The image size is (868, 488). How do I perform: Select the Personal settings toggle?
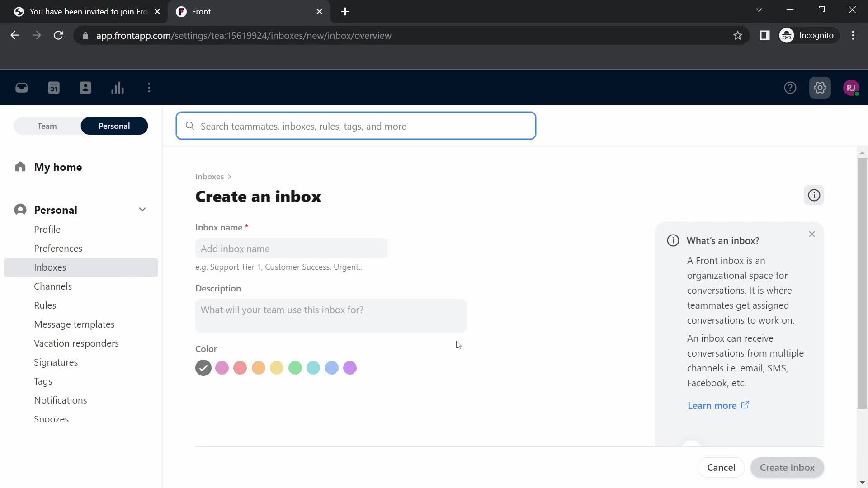pyautogui.click(x=114, y=126)
